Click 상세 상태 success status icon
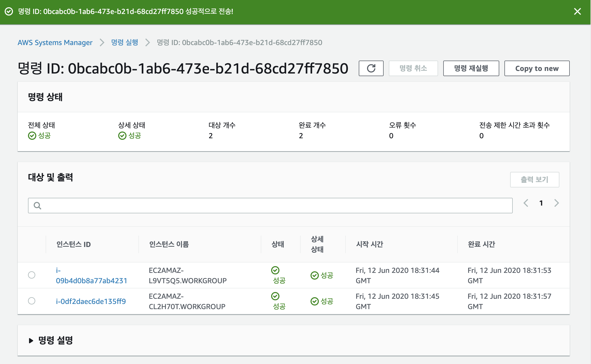Image resolution: width=591 pixels, height=364 pixels. point(122,136)
